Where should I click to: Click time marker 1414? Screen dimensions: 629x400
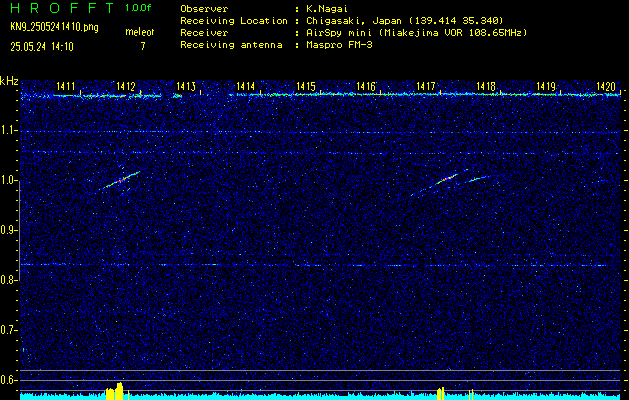tap(246, 86)
